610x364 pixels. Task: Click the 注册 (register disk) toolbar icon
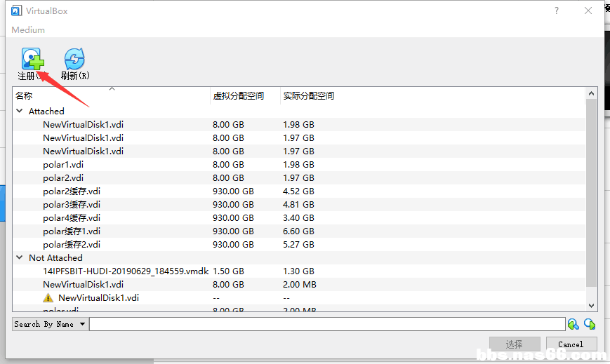pos(32,59)
